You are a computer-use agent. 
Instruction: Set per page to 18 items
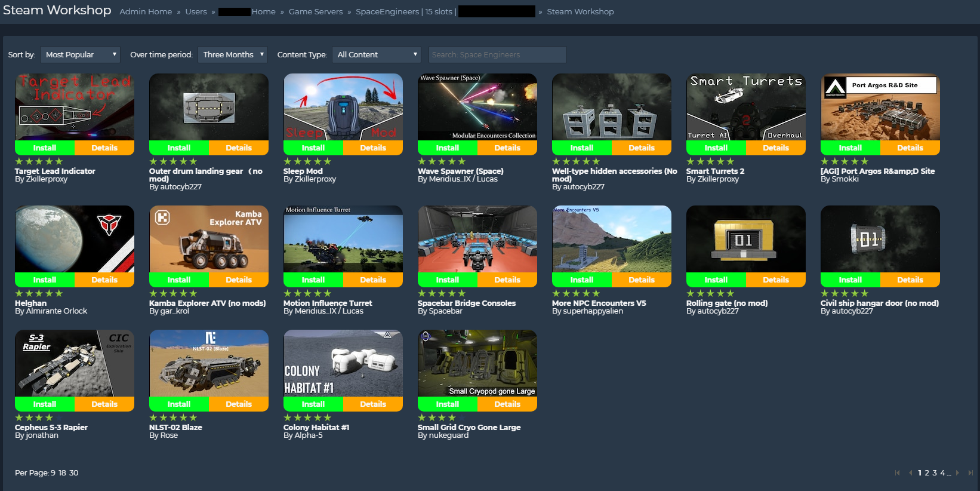63,472
